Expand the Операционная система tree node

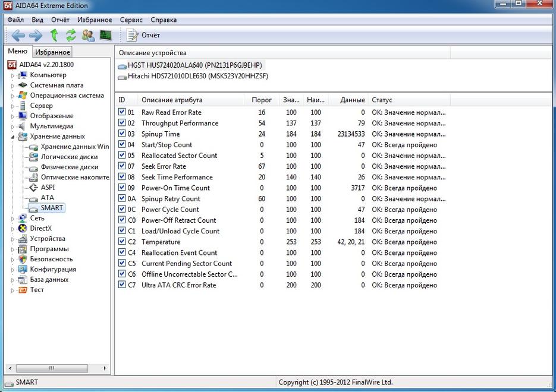coord(12,96)
